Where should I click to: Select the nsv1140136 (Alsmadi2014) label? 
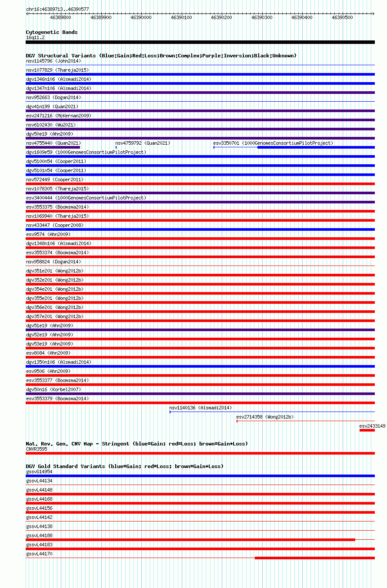(200, 408)
